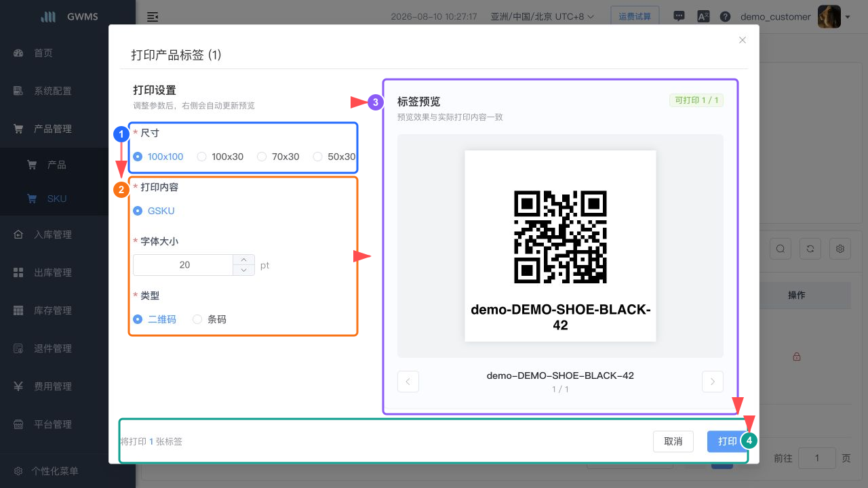This screenshot has height=488, width=868.
Task: Open 平台管理 sidebar menu
Action: [x=53, y=424]
